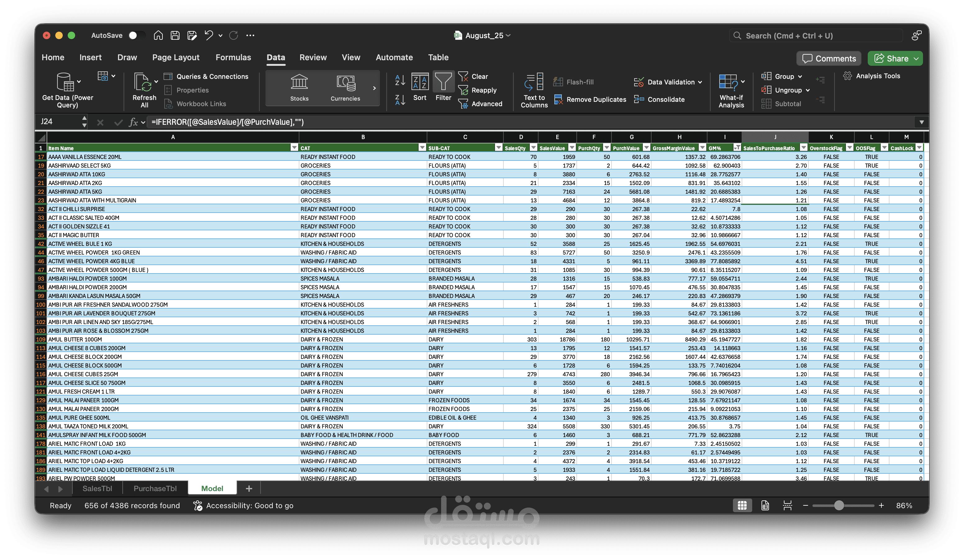Click the Page Layout view icon in status bar
The image size is (964, 560).
tap(765, 505)
